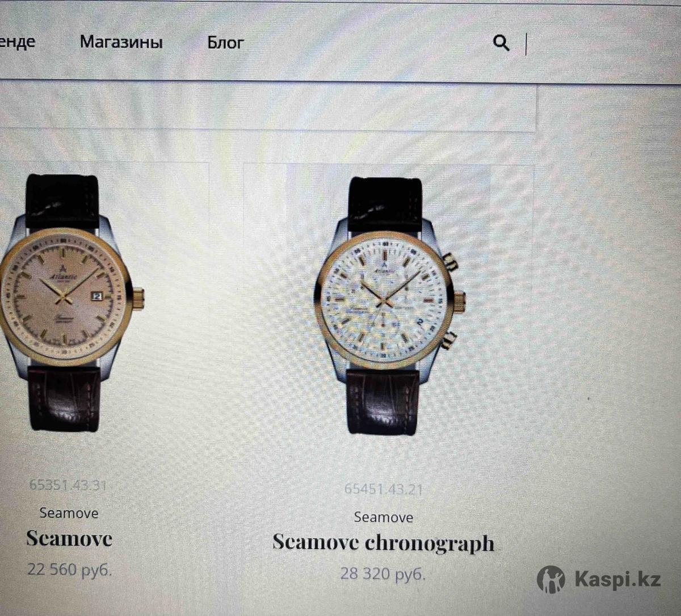Screen dimensions: 681x616
Task: Click the magnifying glass search icon
Action: coord(501,43)
